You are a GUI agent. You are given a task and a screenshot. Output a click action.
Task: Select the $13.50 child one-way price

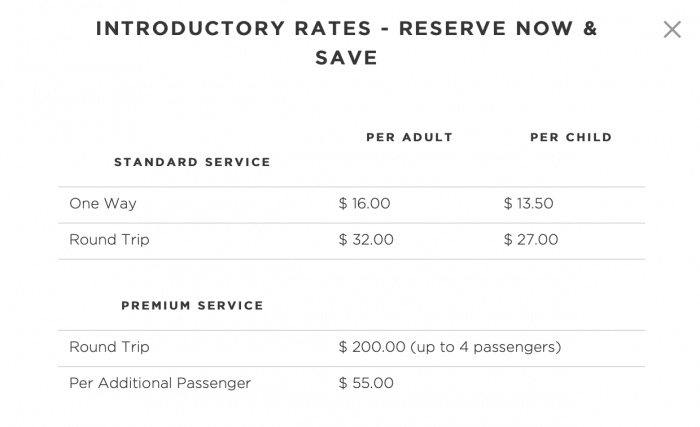[529, 204]
